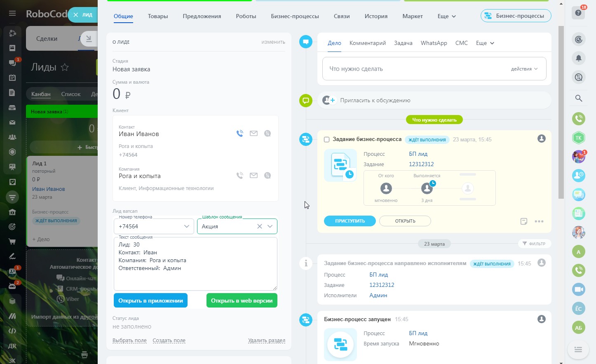
Task: Switch to the Товары tab
Action: pos(158,16)
